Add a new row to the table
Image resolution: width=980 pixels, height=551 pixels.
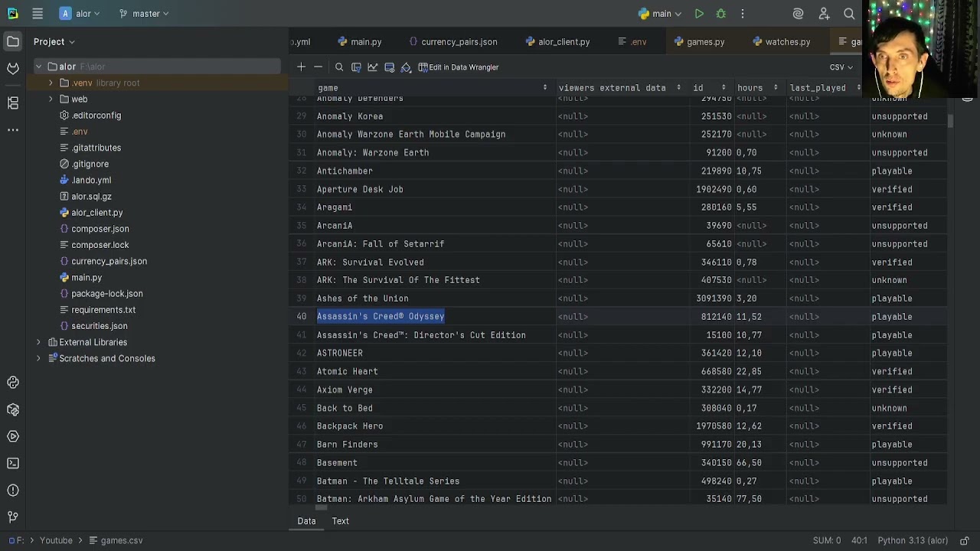coord(301,67)
